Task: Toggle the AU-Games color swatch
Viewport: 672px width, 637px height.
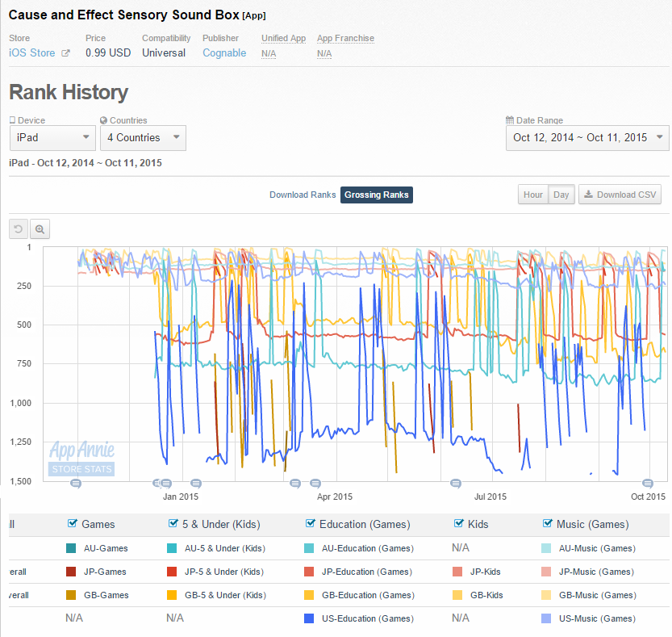Action: coord(71,548)
